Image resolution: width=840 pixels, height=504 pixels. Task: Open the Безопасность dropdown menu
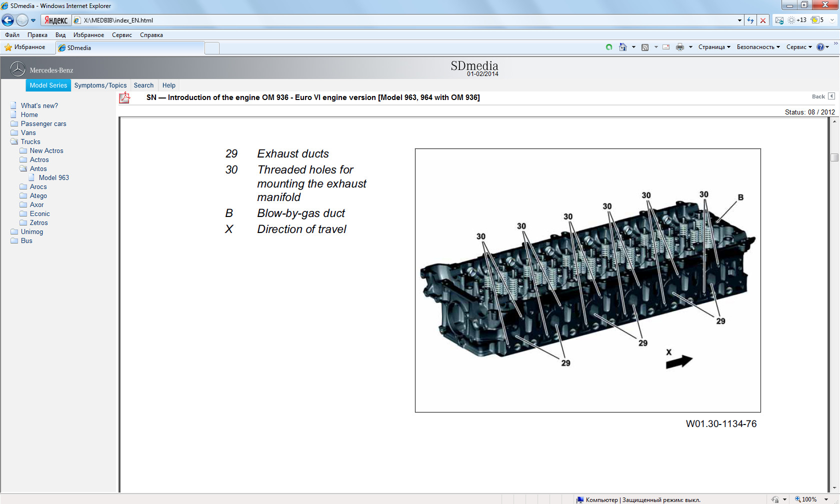click(x=758, y=47)
